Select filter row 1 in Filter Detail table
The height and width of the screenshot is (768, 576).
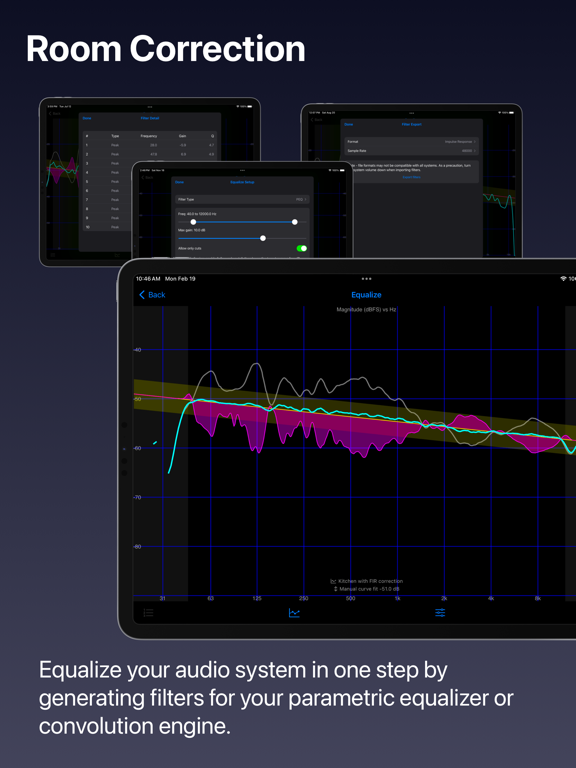coord(150,145)
